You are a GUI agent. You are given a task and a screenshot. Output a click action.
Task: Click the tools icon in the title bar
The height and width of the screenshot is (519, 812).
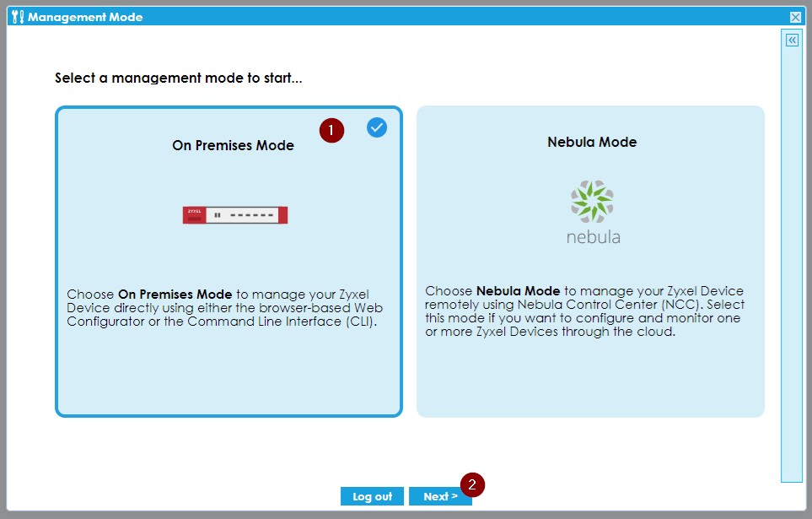point(18,17)
